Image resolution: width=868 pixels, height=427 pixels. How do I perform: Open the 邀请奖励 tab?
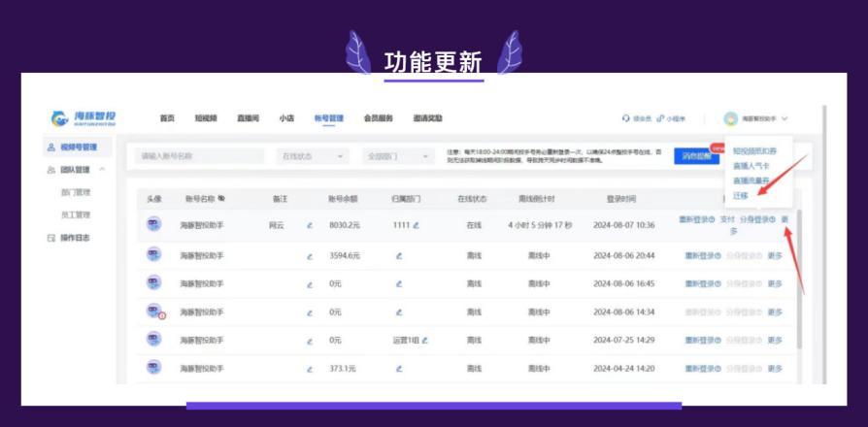pyautogui.click(x=427, y=118)
